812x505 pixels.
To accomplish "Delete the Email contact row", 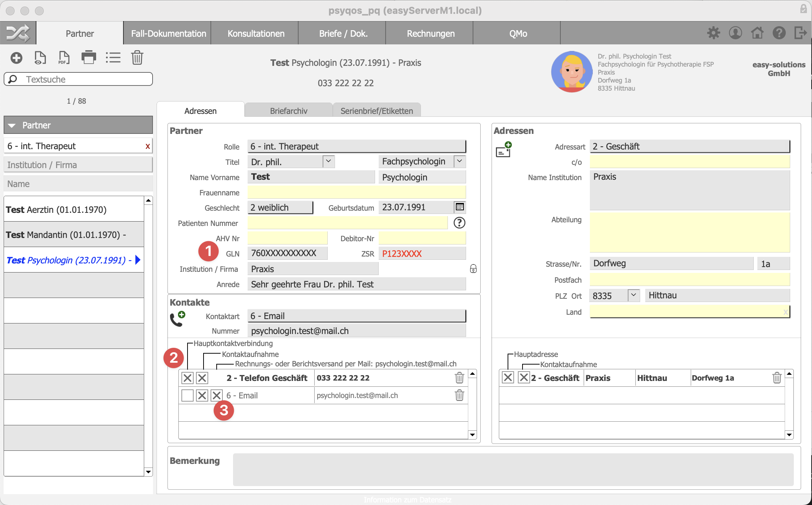I will point(460,395).
